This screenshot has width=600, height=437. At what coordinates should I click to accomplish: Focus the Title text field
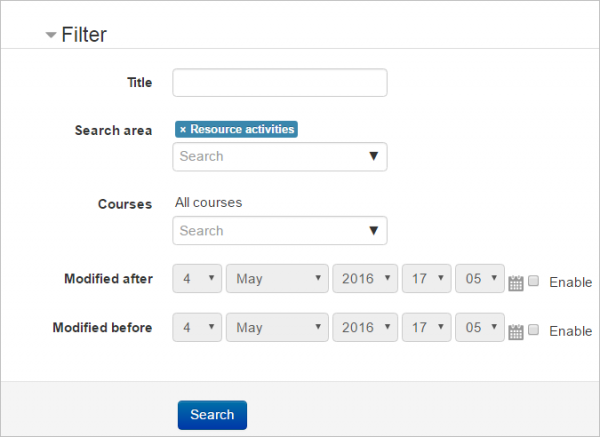pos(280,83)
